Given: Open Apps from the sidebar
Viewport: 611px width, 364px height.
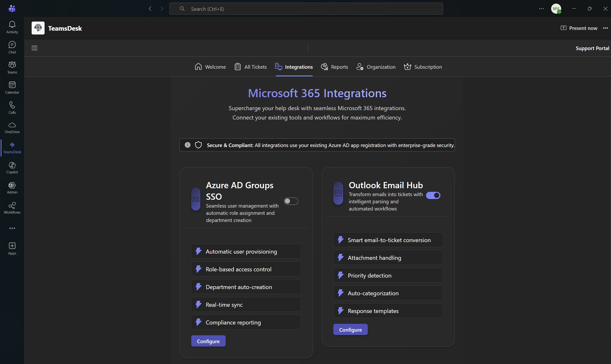Looking at the screenshot, I should [x=12, y=248].
